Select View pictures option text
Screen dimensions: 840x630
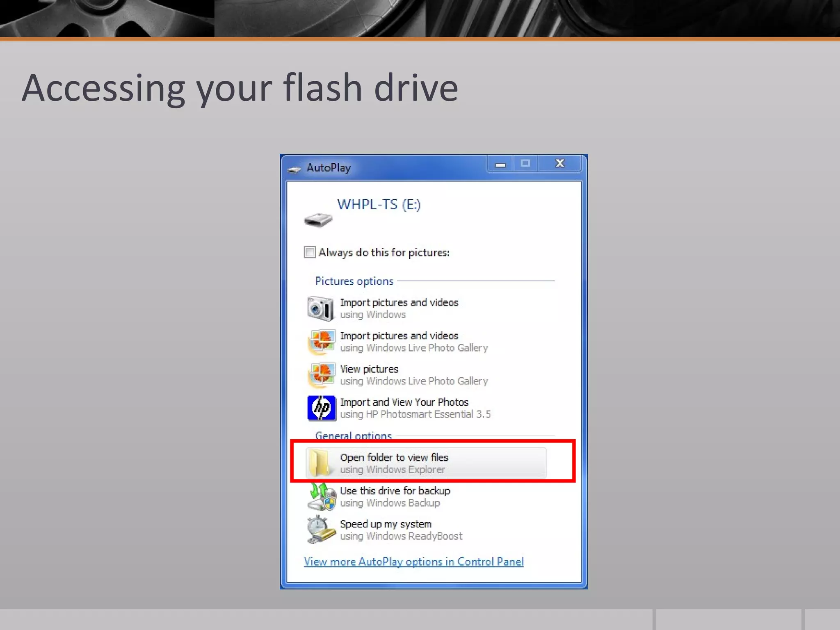[369, 369]
